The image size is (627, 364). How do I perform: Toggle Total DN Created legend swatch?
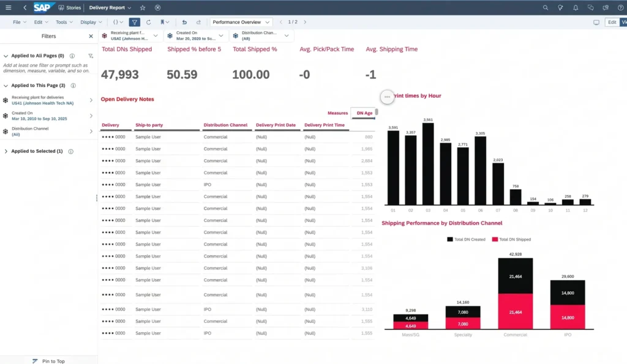(x=450, y=239)
